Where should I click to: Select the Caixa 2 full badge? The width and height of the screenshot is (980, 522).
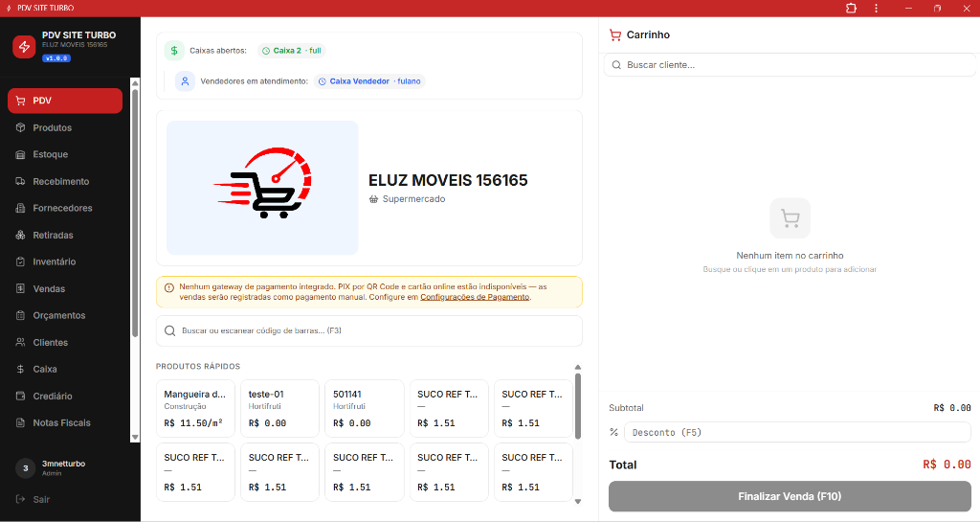pos(291,51)
